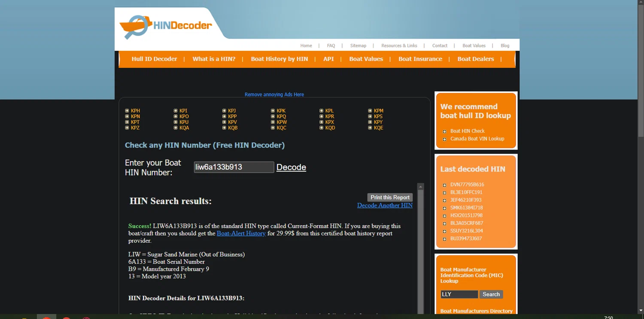This screenshot has height=319, width=644.
Task: Open the KPL code link
Action: [x=329, y=111]
